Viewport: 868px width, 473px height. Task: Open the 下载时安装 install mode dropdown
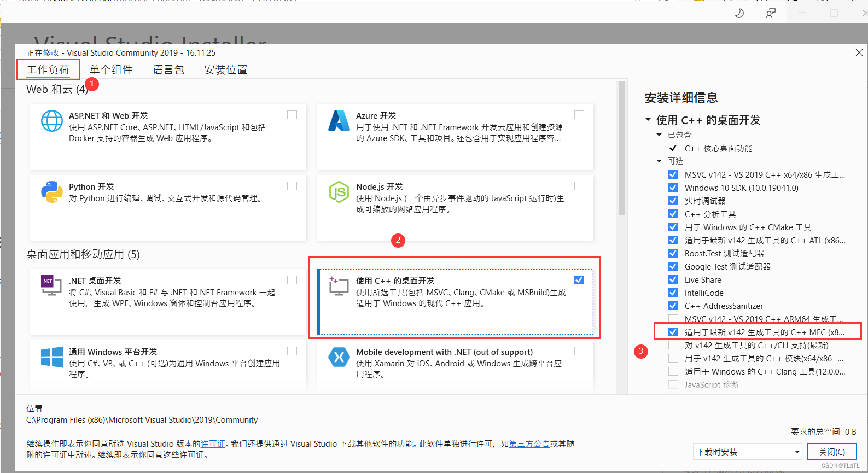point(747,452)
